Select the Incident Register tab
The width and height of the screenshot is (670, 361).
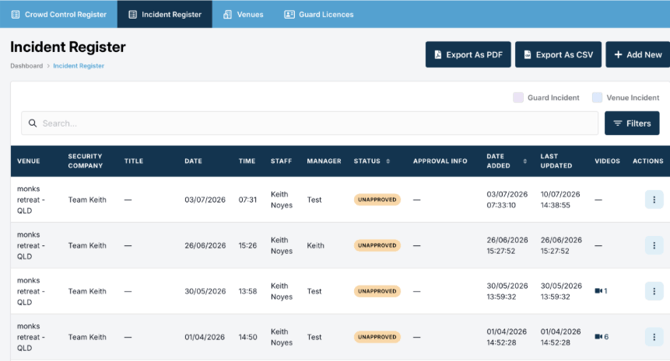click(165, 15)
